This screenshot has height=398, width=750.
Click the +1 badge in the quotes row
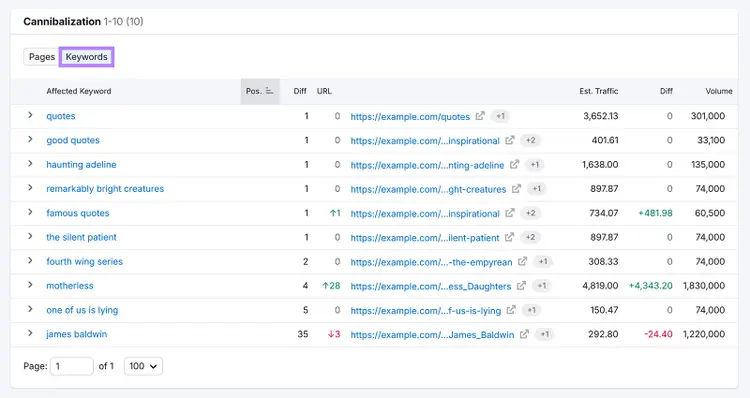pos(500,116)
